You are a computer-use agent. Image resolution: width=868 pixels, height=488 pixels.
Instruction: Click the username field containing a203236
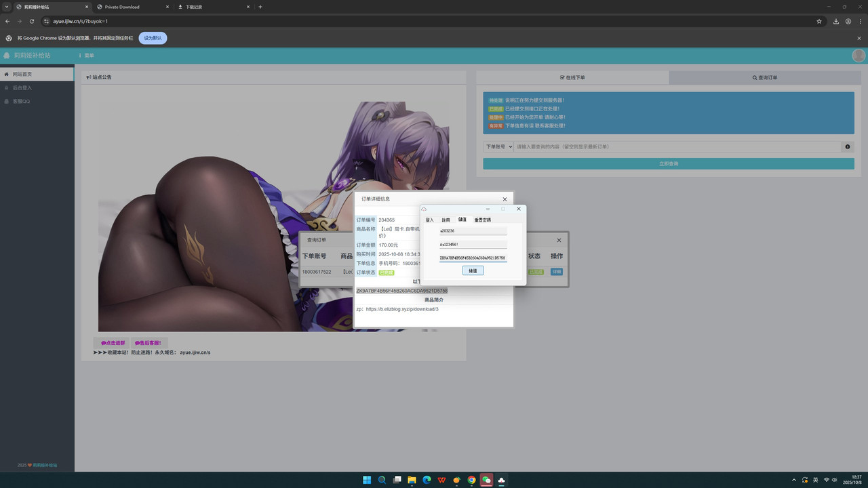pos(473,231)
